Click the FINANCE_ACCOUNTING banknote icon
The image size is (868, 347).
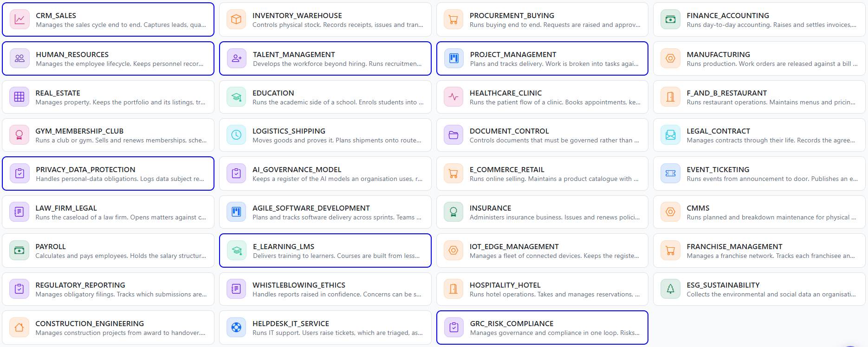[670, 19]
